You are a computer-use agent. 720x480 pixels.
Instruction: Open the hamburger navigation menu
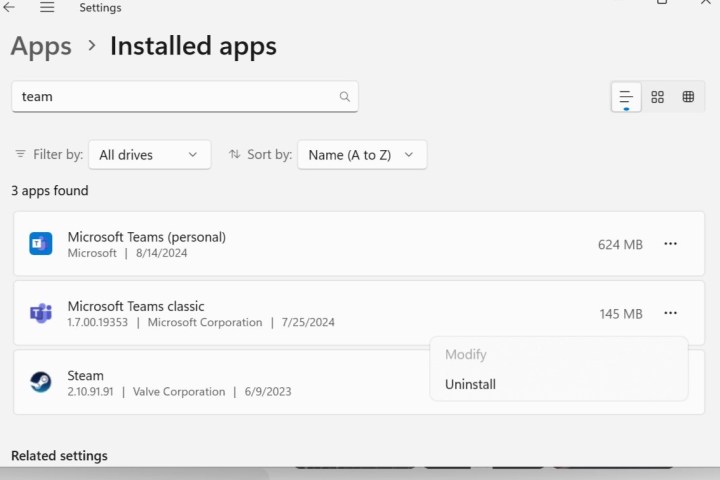click(47, 8)
